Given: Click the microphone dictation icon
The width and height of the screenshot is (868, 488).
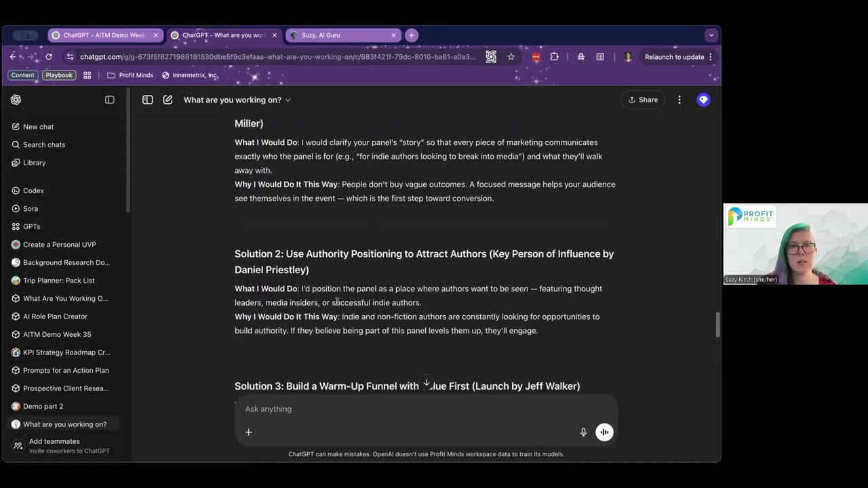Looking at the screenshot, I should 583,432.
